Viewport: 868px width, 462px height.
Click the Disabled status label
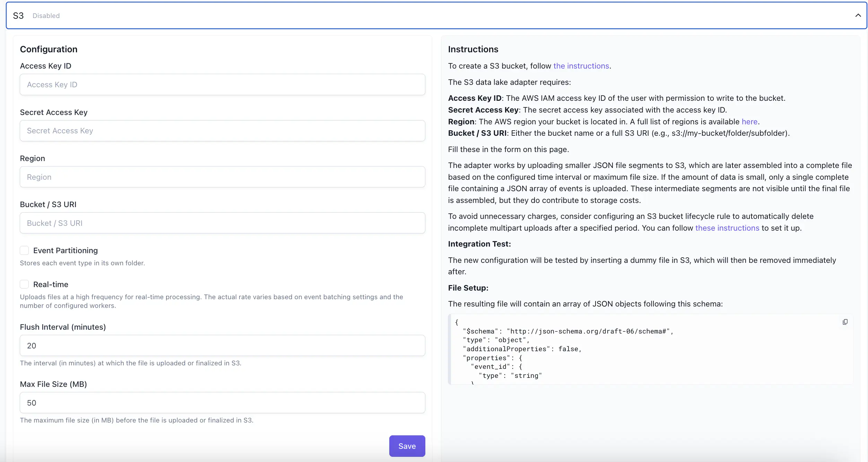(x=46, y=16)
